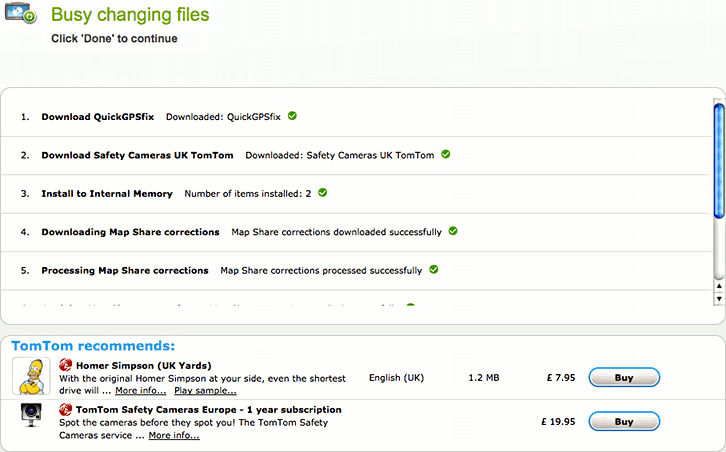Open More info for Safety Cameras Europe
The image size is (726, 452).
click(173, 435)
